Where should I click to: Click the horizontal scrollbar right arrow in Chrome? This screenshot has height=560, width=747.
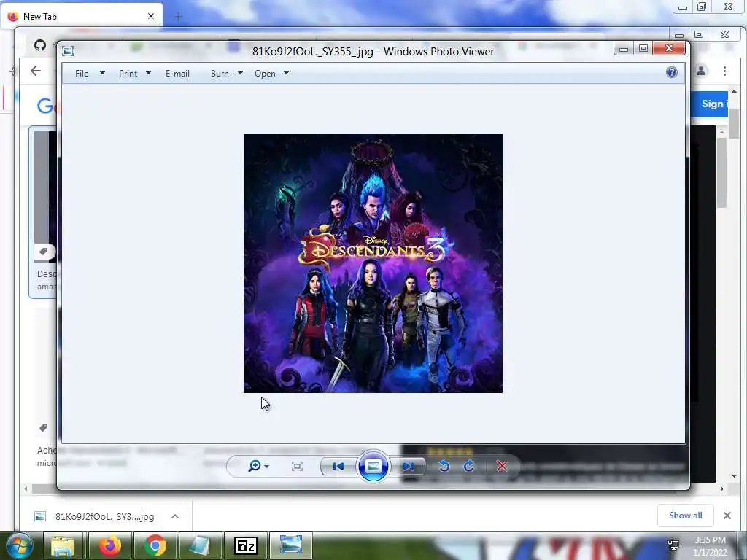pyautogui.click(x=721, y=489)
